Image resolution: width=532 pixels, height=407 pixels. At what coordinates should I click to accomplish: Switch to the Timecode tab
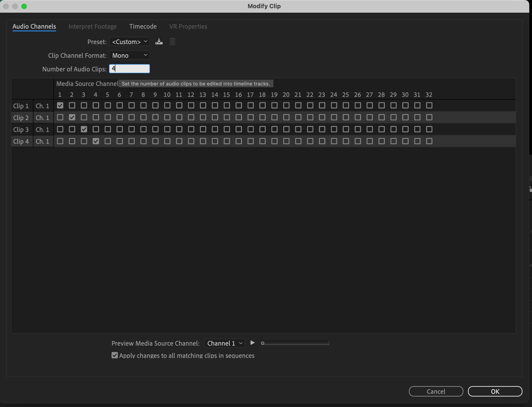tap(143, 26)
